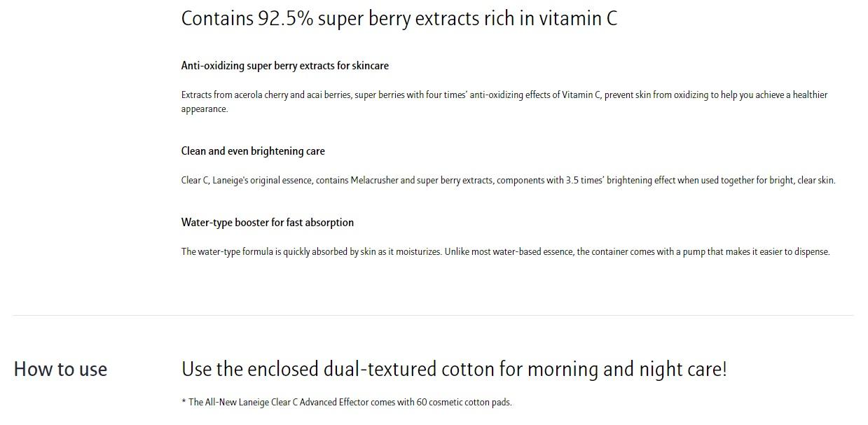Click "Clear C, Laneige's original essence" sentence start
Screen dimensions: 868x425
[x=247, y=181]
